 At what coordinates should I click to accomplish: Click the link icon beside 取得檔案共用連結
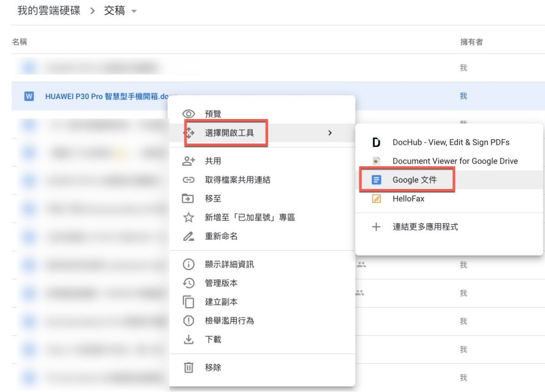(x=188, y=180)
